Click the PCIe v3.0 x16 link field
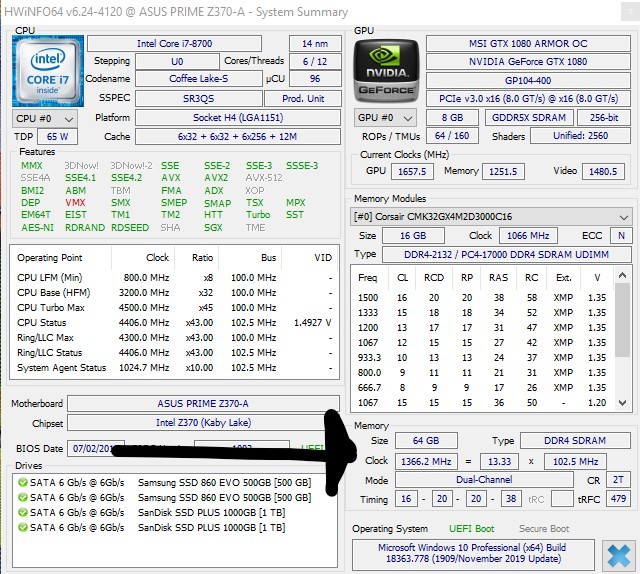The image size is (640, 574). [x=528, y=99]
